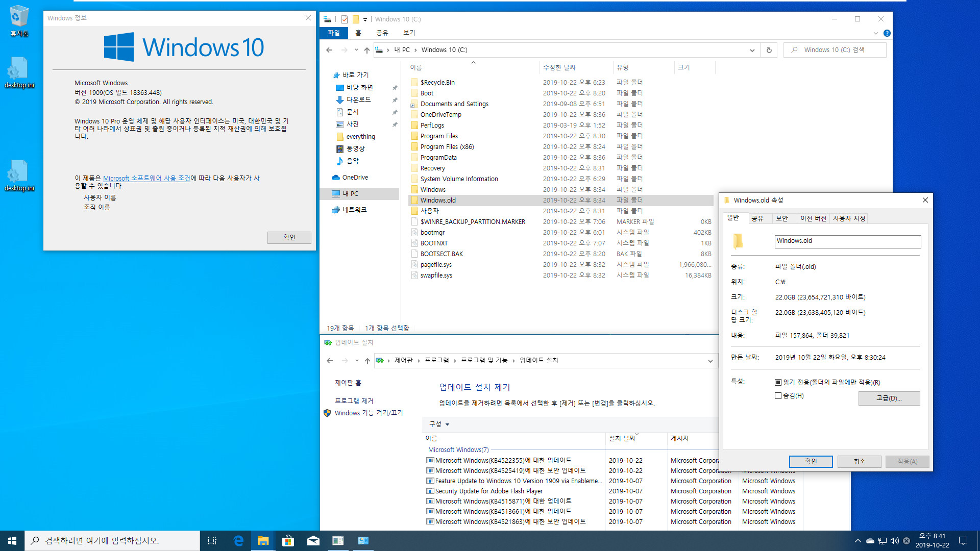Go up one level in Explorer
The height and width of the screenshot is (551, 980).
point(366,50)
